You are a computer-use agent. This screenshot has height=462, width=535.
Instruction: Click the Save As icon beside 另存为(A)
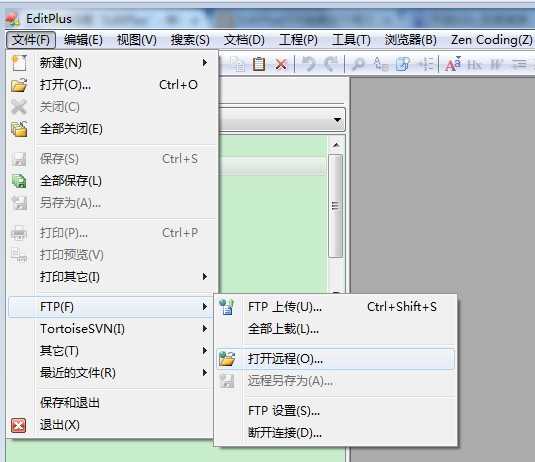[19, 203]
